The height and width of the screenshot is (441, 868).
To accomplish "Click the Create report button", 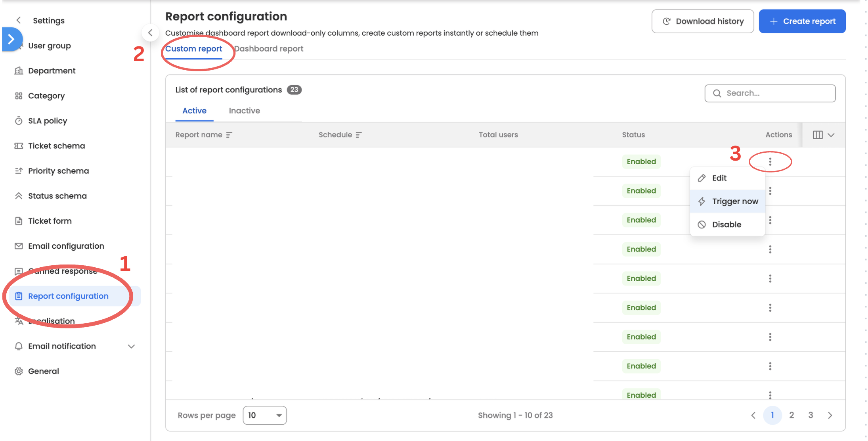I will [802, 21].
